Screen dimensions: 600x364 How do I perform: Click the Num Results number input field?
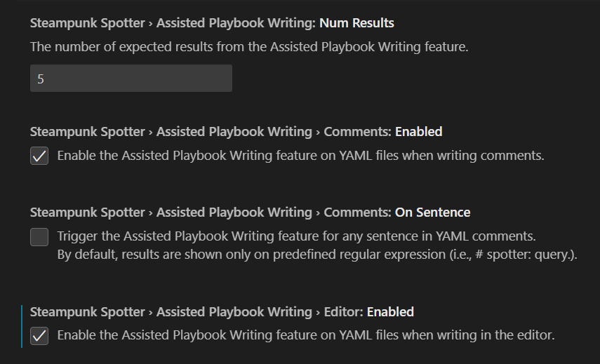131,79
